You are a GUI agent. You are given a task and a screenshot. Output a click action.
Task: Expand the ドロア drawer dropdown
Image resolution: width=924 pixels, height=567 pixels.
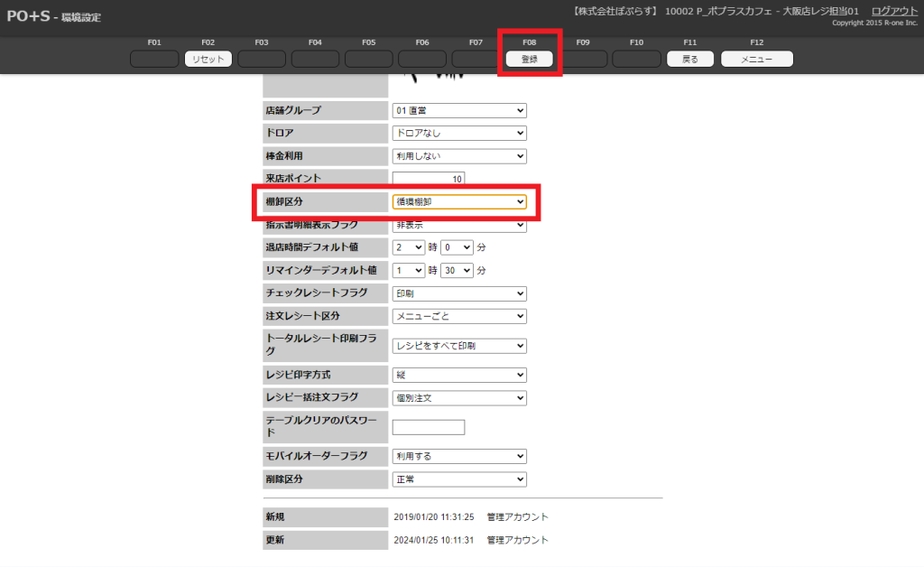459,133
